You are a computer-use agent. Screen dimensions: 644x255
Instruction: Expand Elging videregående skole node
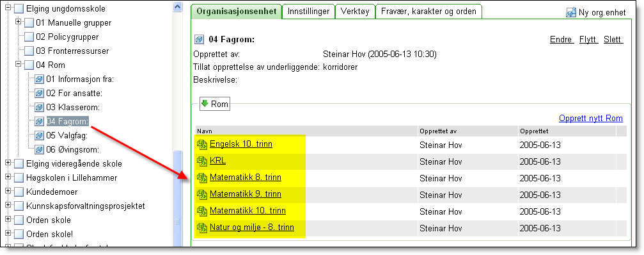click(8, 163)
